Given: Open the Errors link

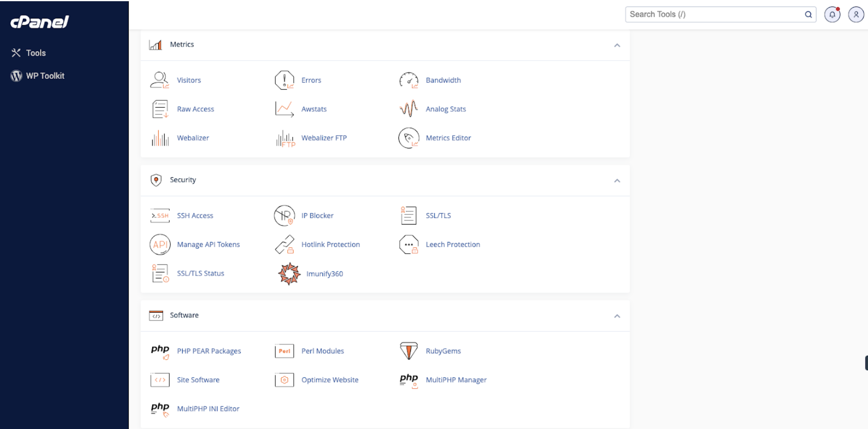Looking at the screenshot, I should (311, 80).
